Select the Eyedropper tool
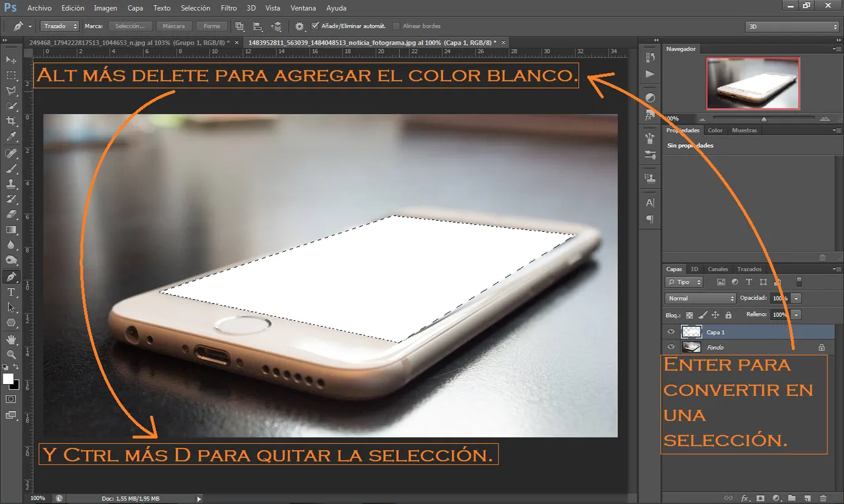Viewport: 844px width, 504px height. pos(11,136)
